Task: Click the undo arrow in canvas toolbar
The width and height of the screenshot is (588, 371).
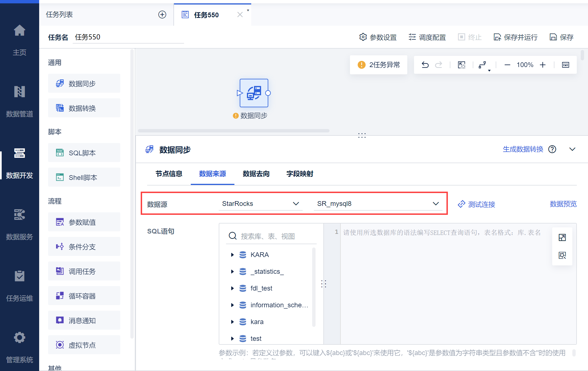Action: click(x=425, y=65)
